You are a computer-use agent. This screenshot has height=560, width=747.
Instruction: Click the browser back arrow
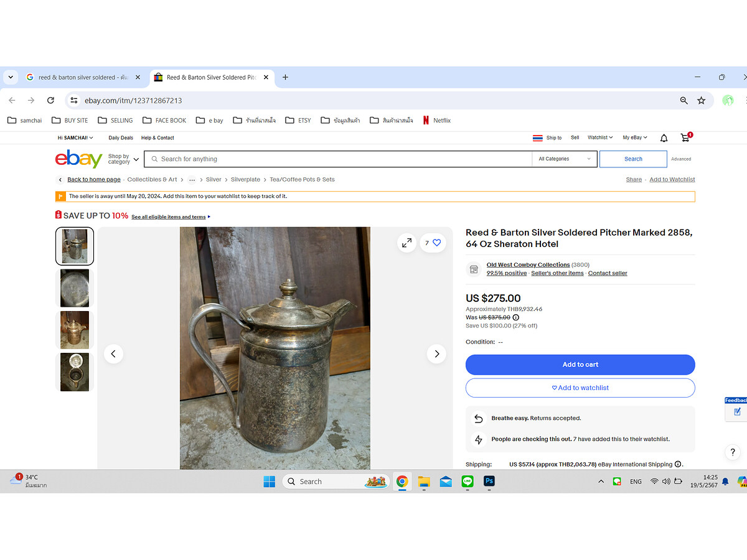12,100
